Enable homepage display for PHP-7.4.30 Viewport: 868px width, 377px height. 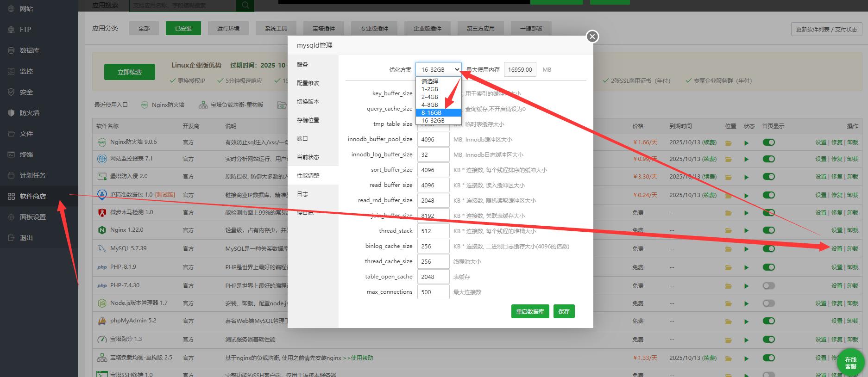tap(769, 285)
